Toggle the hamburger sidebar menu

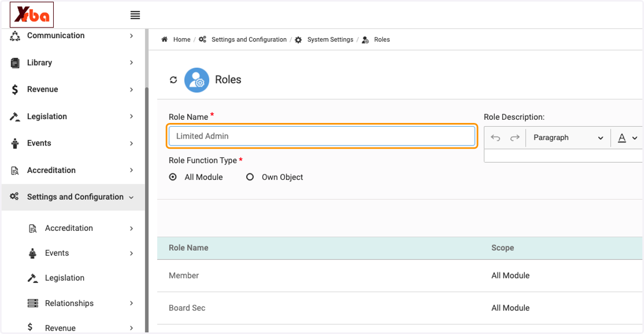click(135, 15)
